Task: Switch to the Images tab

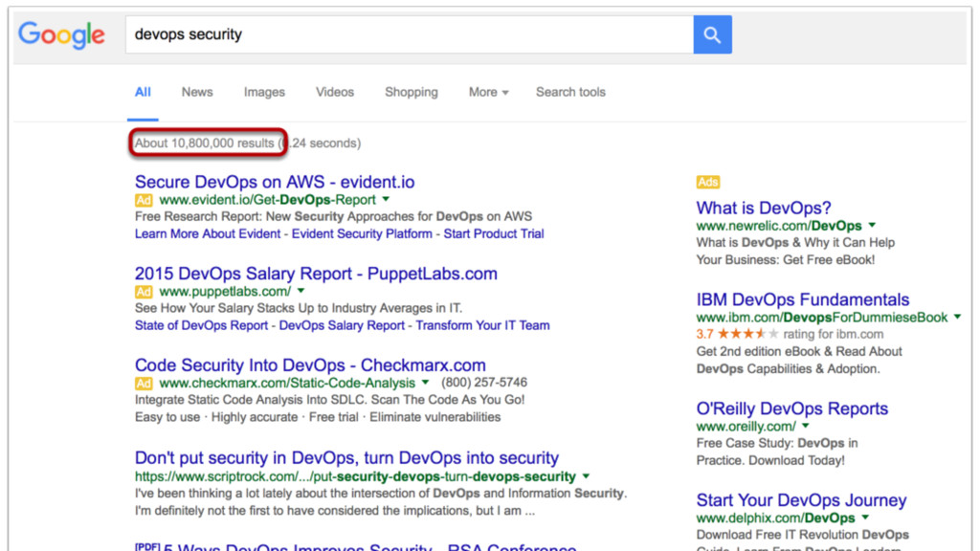Action: coord(264,92)
